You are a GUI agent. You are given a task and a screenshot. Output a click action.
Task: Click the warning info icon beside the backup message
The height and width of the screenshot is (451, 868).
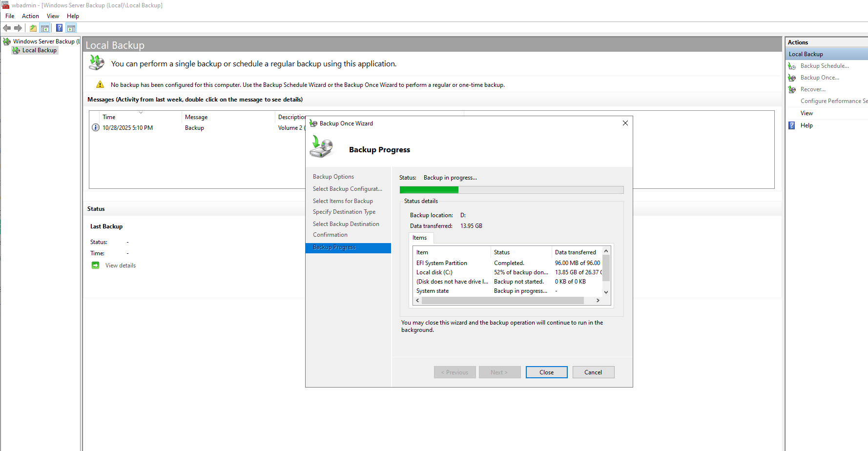tap(96, 127)
